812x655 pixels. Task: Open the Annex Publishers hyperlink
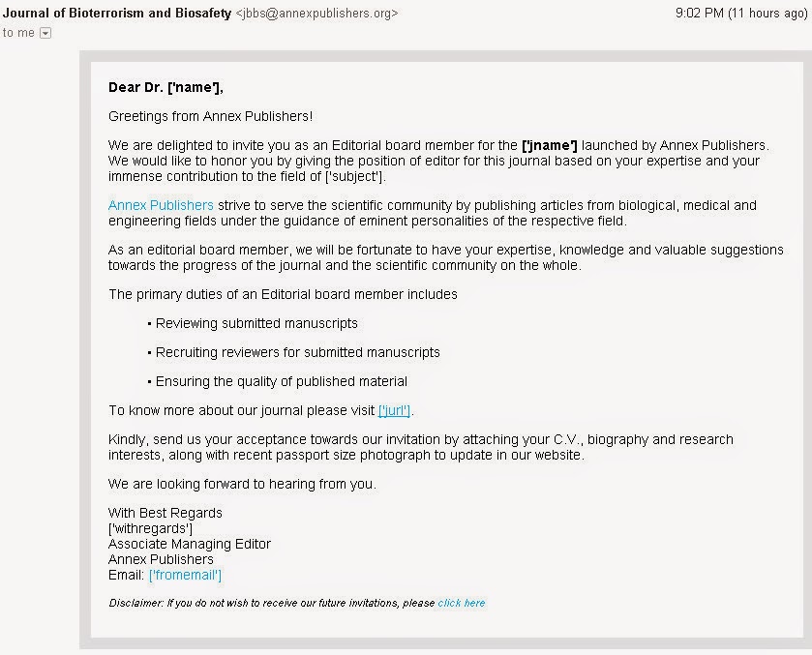tap(161, 205)
